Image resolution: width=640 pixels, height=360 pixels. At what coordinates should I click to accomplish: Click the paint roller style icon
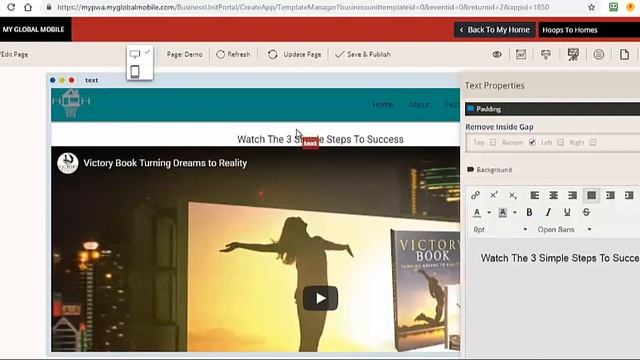click(546, 54)
